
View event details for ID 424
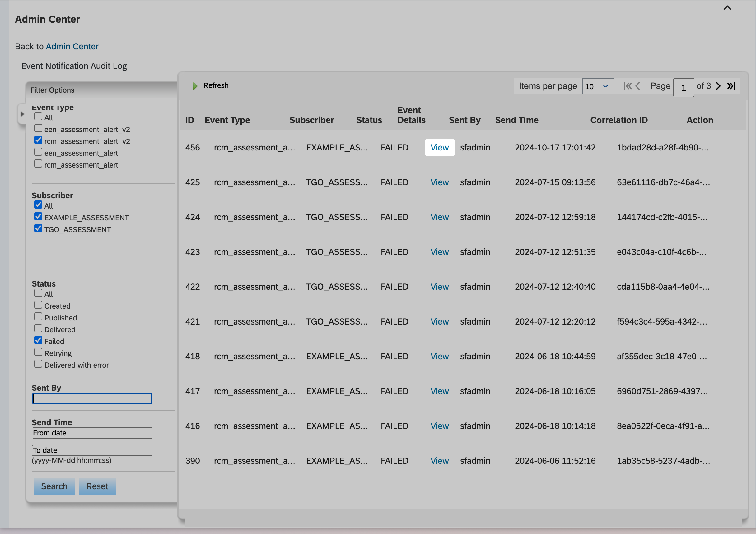tap(440, 217)
